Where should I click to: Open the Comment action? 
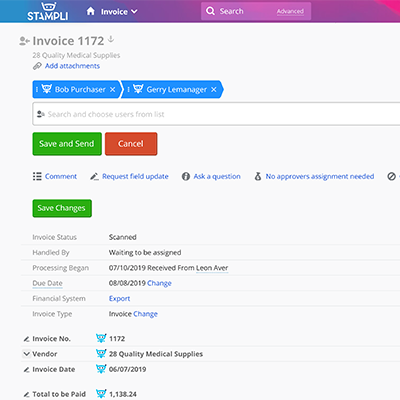click(x=61, y=176)
